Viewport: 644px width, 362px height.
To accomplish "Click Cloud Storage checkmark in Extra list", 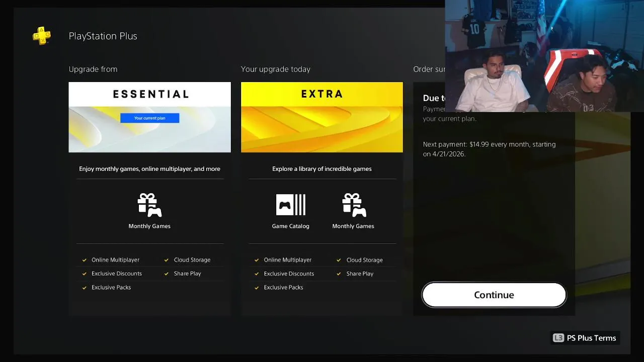I will (339, 260).
